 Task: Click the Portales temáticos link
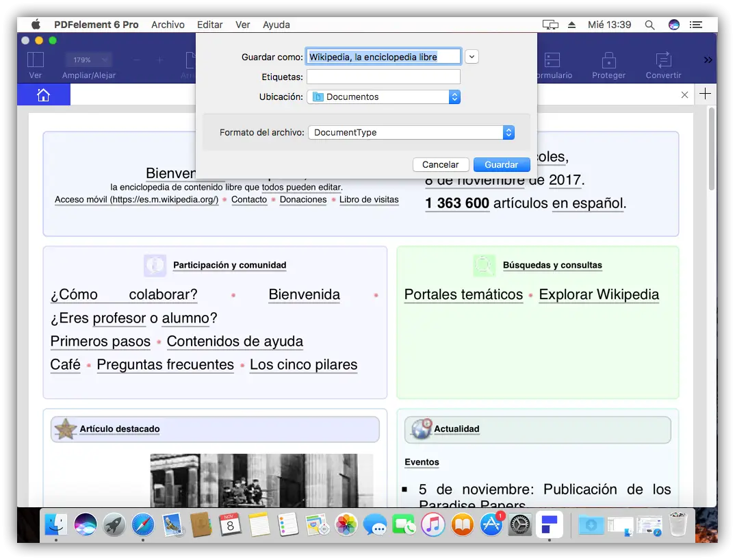463,294
